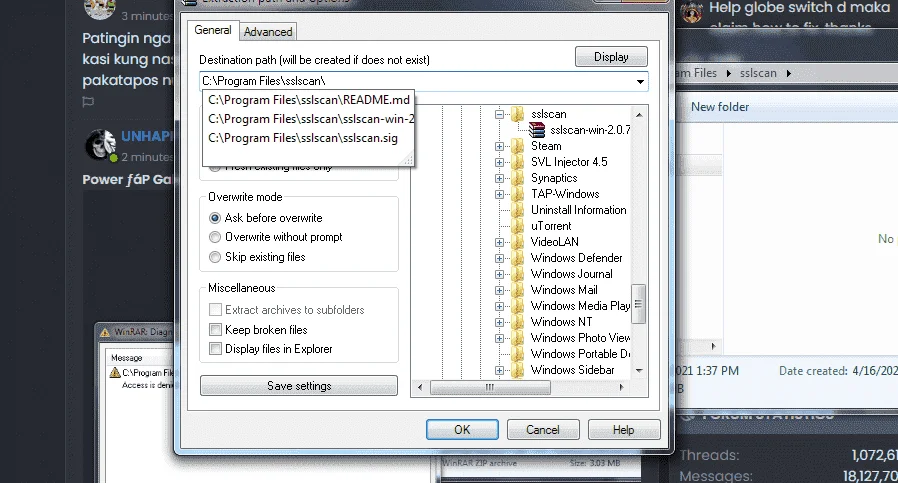Switch to the Advanced tab
898x483 pixels.
click(268, 32)
